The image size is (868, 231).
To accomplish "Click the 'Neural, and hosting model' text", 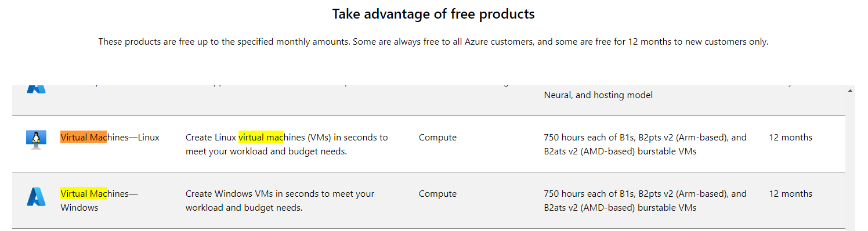I will pyautogui.click(x=598, y=95).
